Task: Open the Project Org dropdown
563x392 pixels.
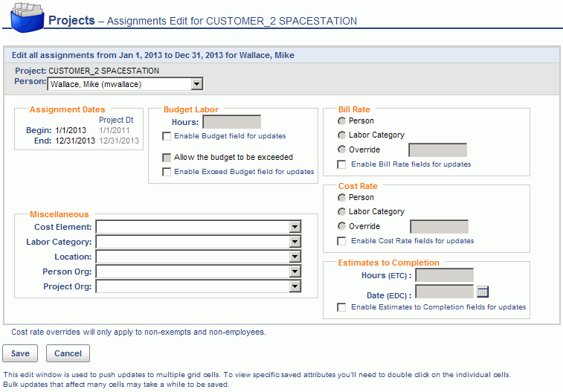Action: pyautogui.click(x=198, y=286)
